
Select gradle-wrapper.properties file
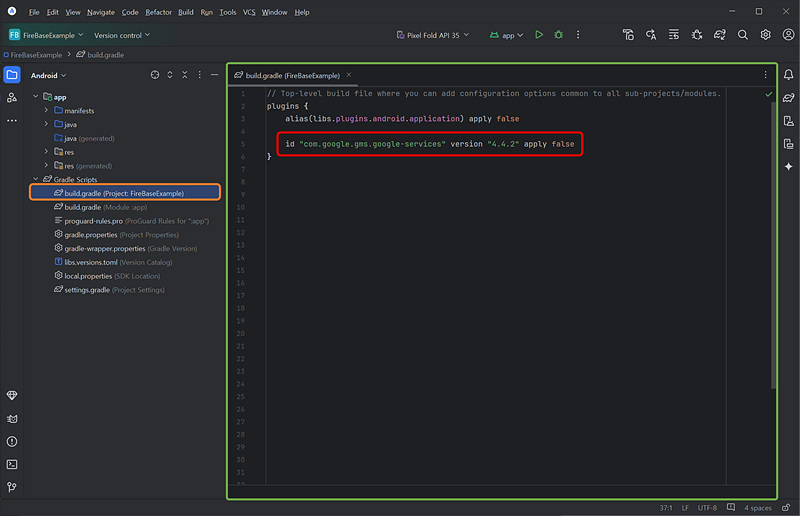[x=126, y=249]
